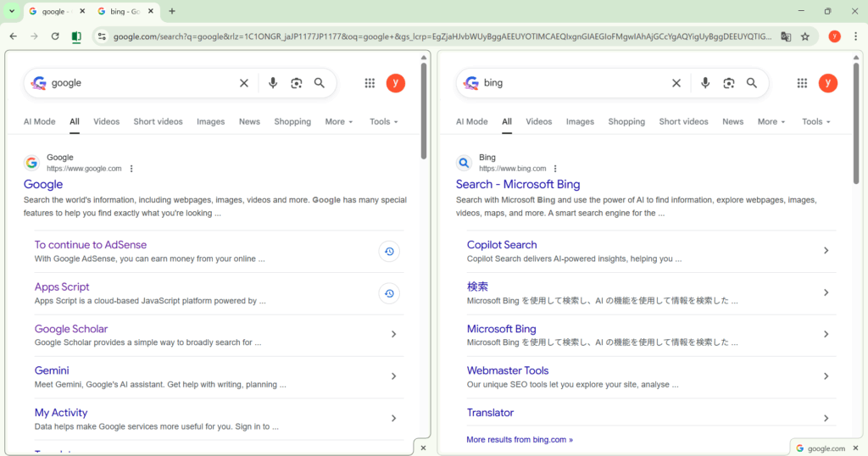The width and height of the screenshot is (868, 456).
Task: Open Search - Microsoft Bing result link
Action: (x=518, y=184)
